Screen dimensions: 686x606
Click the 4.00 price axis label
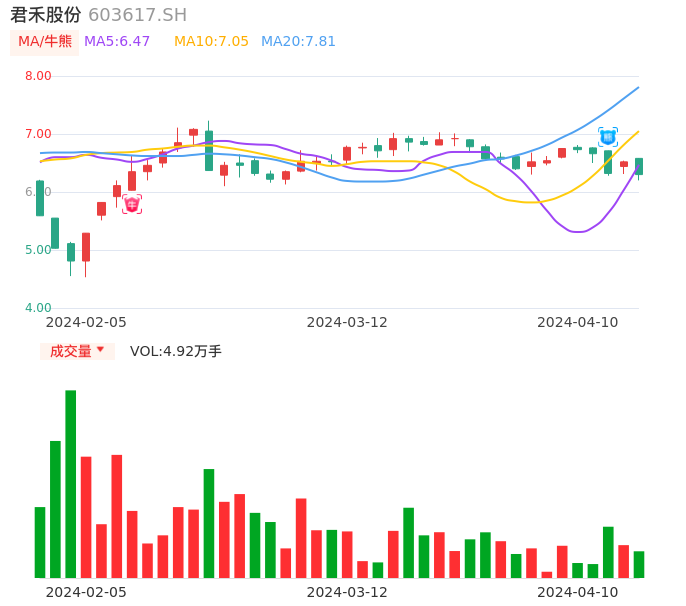tap(38, 308)
